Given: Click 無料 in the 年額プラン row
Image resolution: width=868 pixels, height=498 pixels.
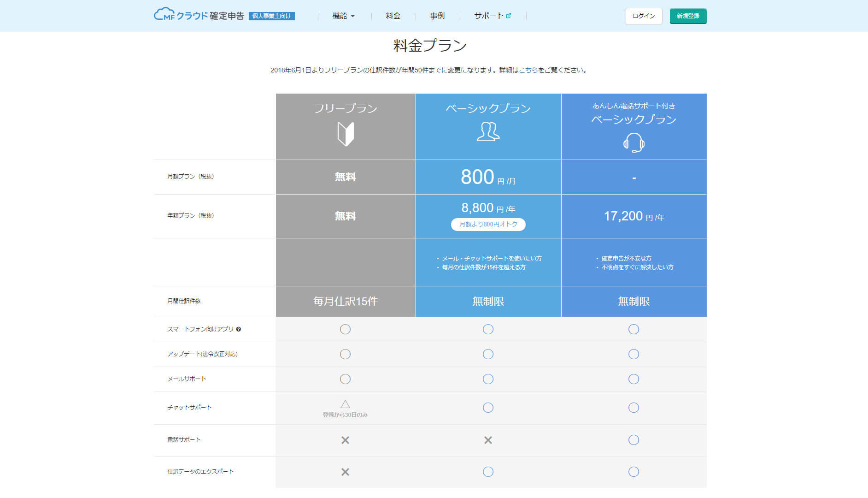Looking at the screenshot, I should tap(346, 216).
